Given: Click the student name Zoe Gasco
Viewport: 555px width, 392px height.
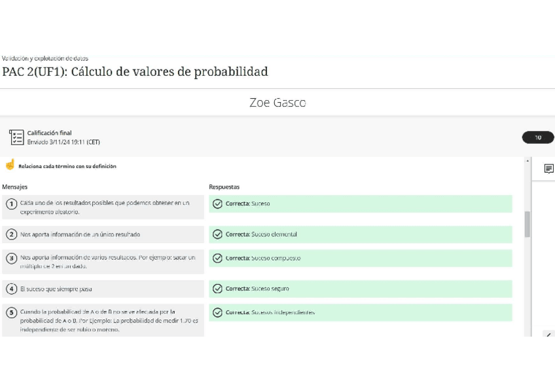Looking at the screenshot, I should tap(277, 103).
